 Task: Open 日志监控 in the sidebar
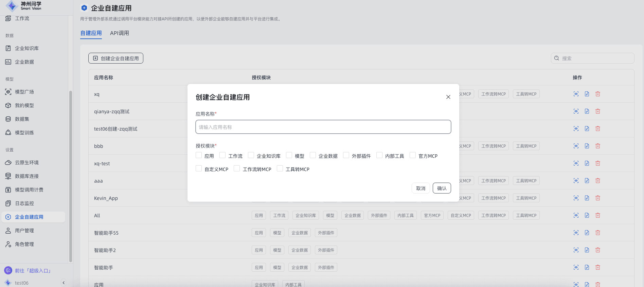24,203
